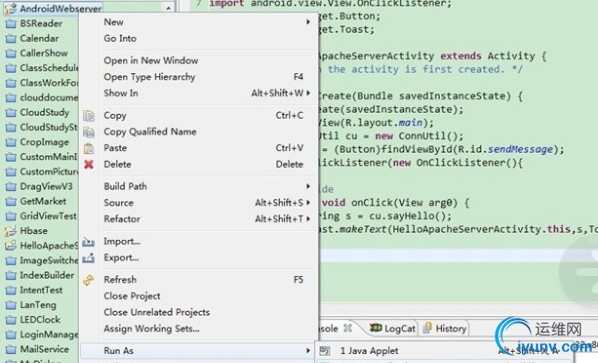Viewport: 598px width, 363px height.
Task: Click the Calendar folder icon
Action: [x=11, y=39]
